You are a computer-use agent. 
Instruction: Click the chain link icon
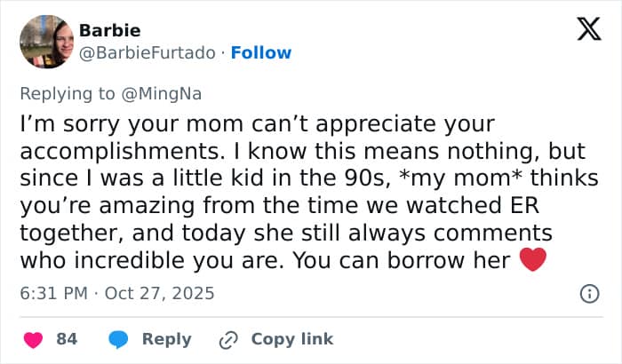229,339
